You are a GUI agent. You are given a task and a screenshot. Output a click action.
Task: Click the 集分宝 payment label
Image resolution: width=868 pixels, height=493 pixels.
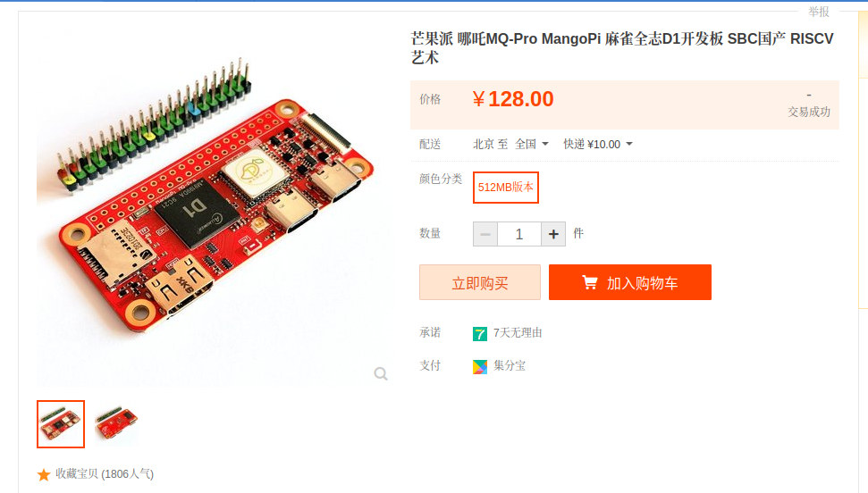click(x=510, y=366)
